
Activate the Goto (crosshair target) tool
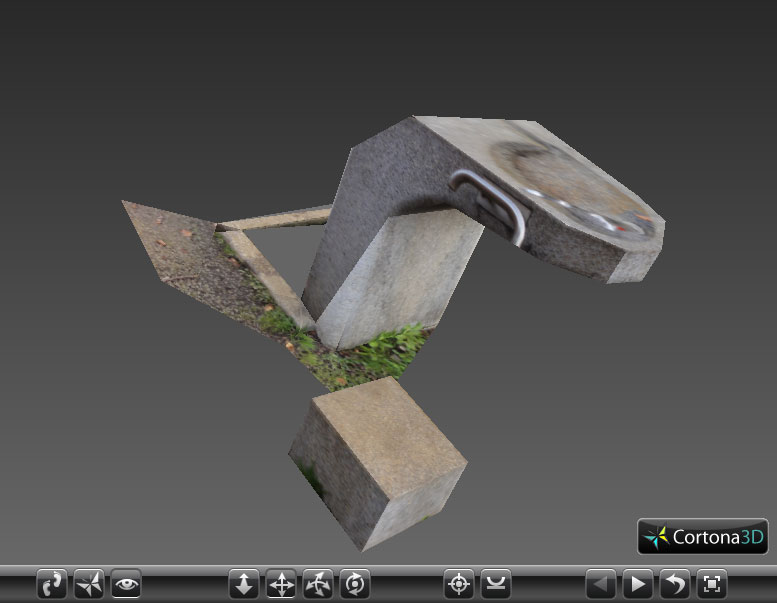(x=459, y=584)
